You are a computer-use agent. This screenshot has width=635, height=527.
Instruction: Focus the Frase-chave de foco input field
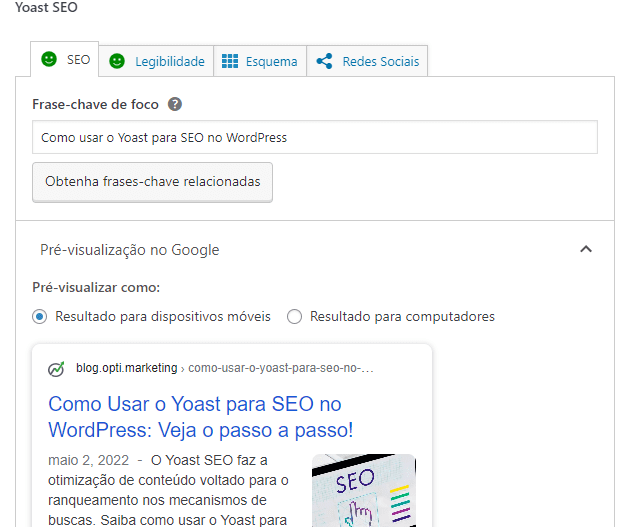point(315,137)
